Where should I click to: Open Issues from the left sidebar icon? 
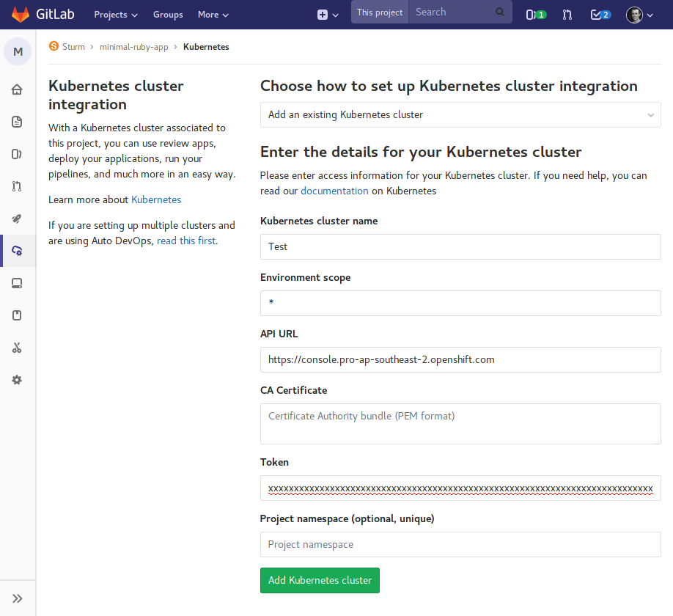(x=16, y=153)
